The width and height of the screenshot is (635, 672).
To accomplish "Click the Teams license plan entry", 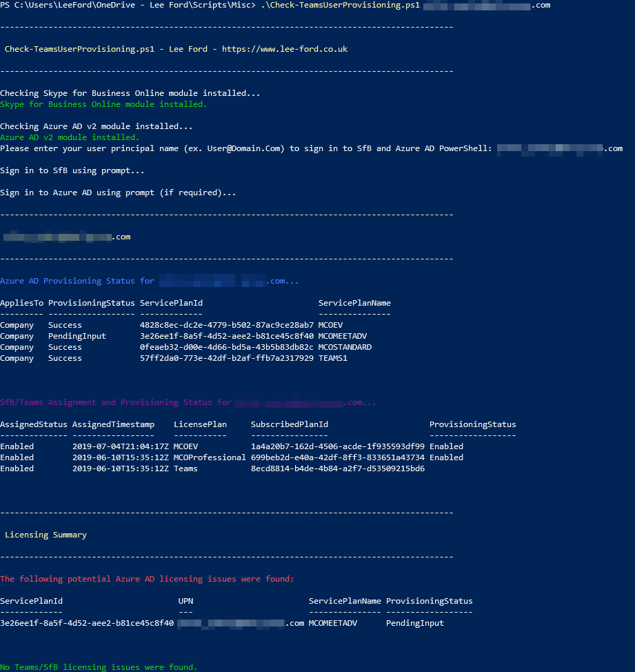I will (x=185, y=469).
